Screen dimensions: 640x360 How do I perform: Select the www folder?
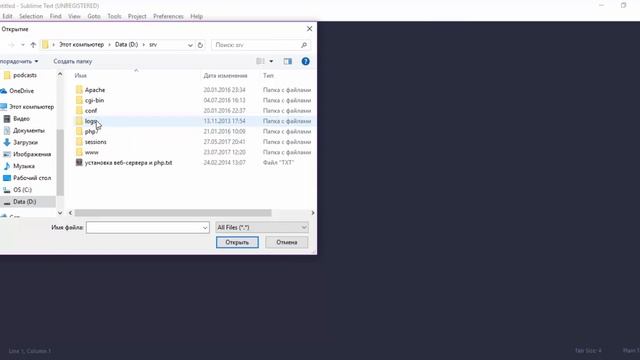pos(91,152)
